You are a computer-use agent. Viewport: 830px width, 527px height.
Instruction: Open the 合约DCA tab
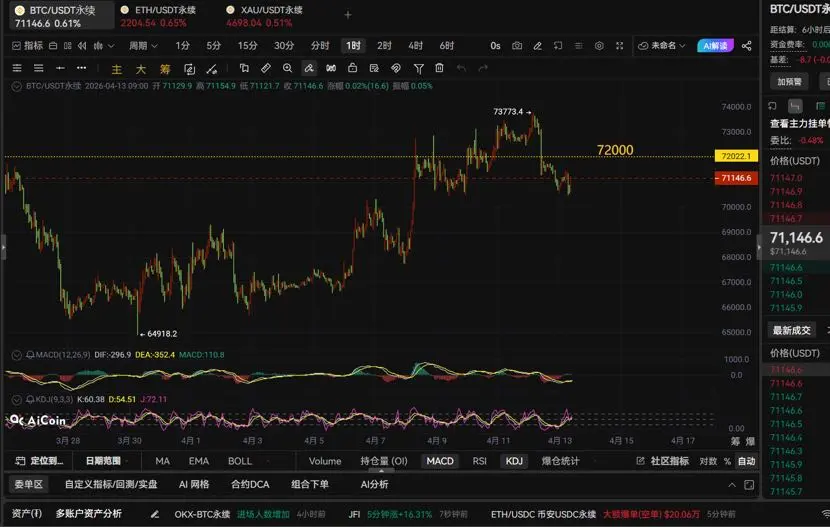[250, 484]
